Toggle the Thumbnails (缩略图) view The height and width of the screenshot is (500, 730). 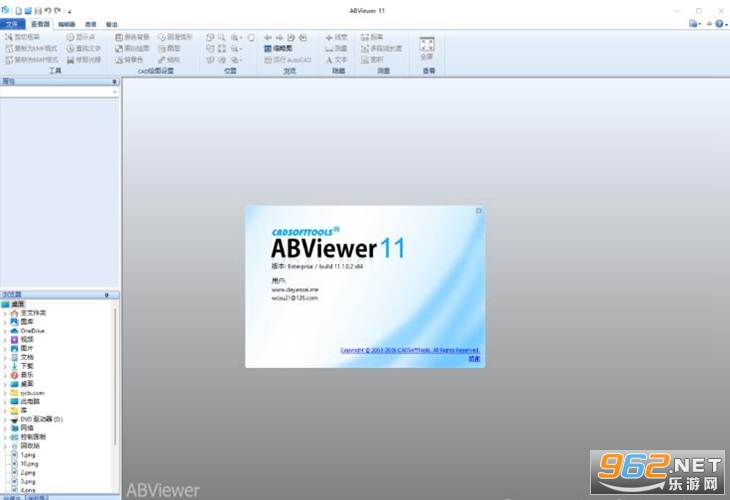pyautogui.click(x=278, y=48)
